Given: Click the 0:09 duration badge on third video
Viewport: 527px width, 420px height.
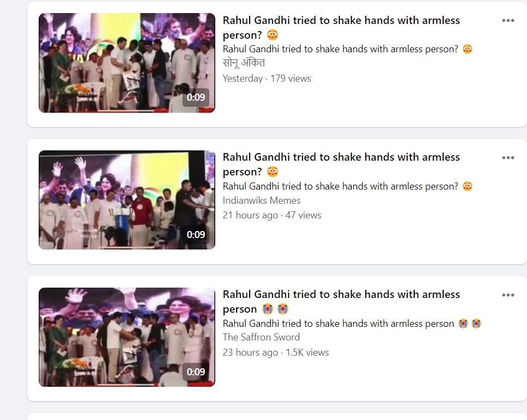Looking at the screenshot, I should pos(196,372).
